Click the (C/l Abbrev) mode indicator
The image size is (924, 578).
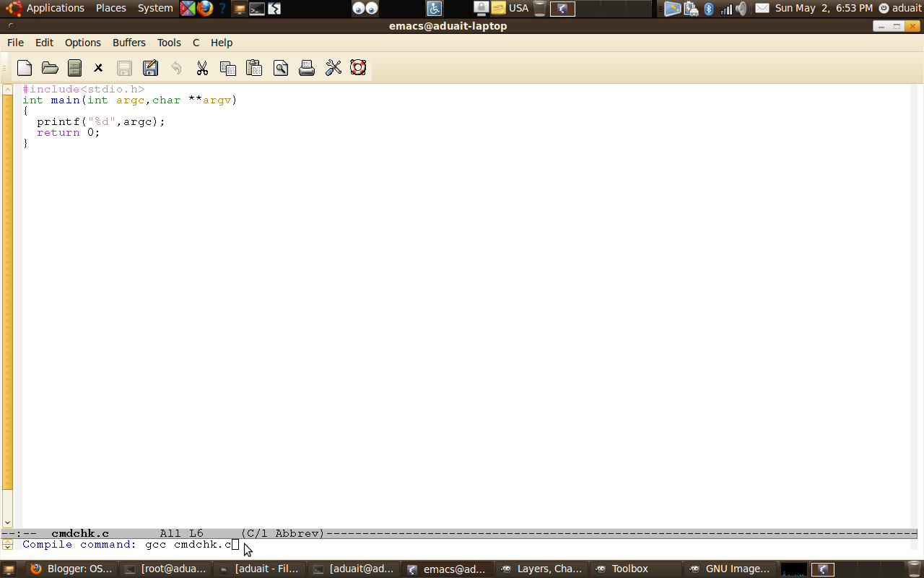pos(282,533)
